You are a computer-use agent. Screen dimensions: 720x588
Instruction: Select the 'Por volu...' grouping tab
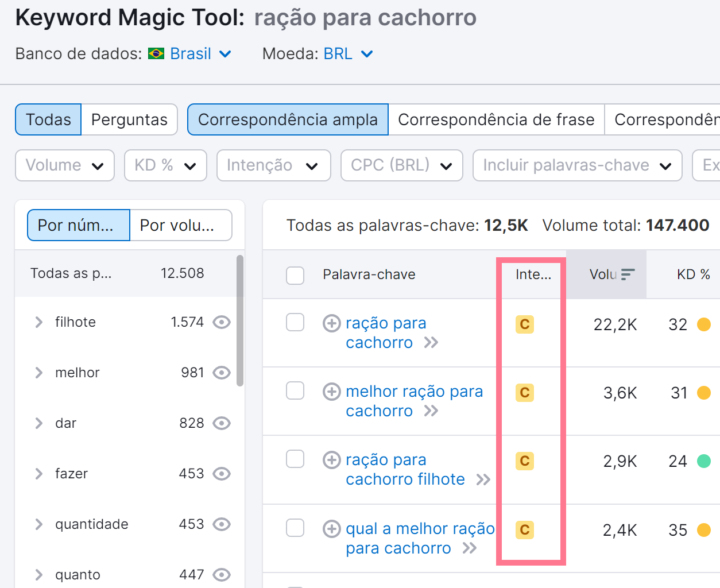[181, 225]
